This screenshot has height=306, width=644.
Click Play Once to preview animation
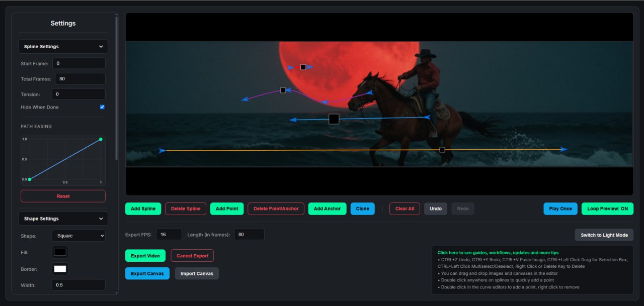[x=560, y=209]
